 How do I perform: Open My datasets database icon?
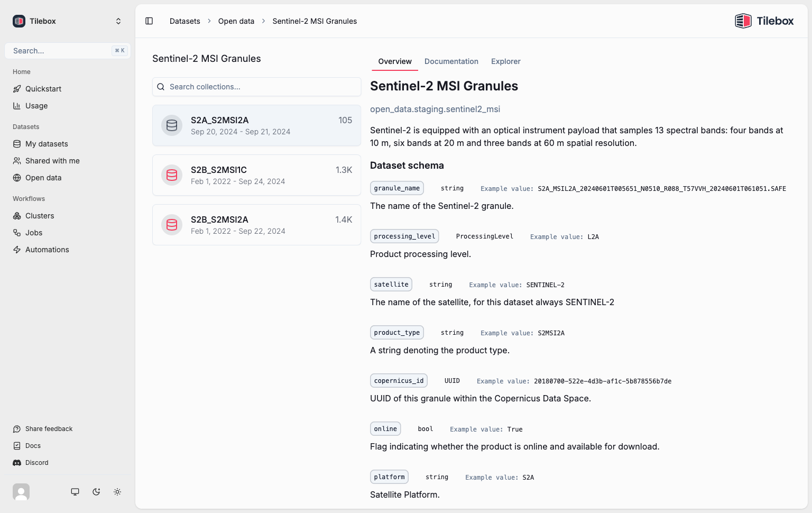click(17, 144)
